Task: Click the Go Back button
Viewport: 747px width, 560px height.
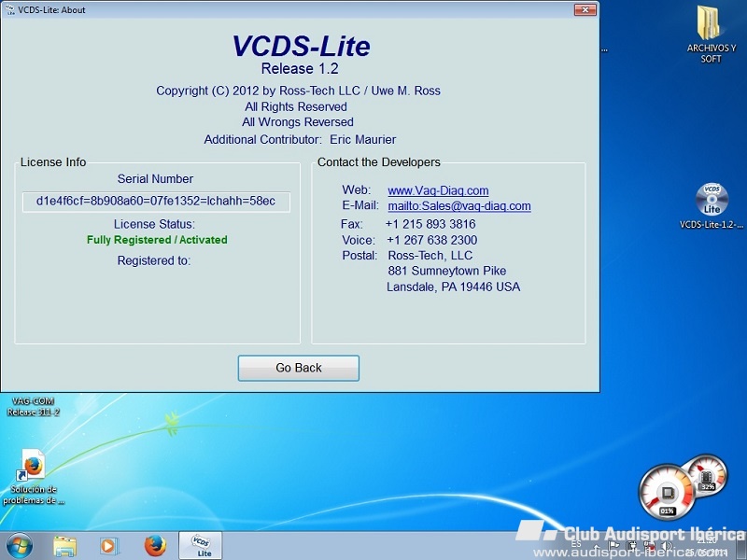Action: (298, 368)
